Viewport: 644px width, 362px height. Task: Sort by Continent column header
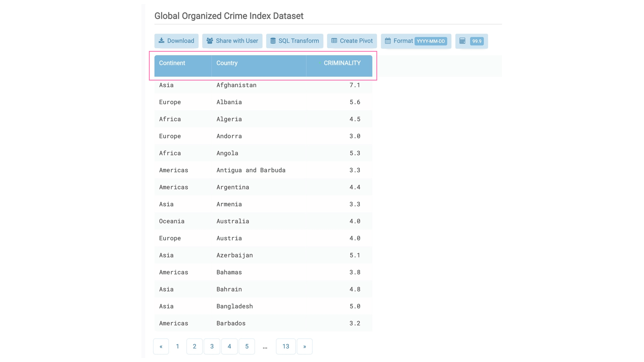tap(183, 66)
